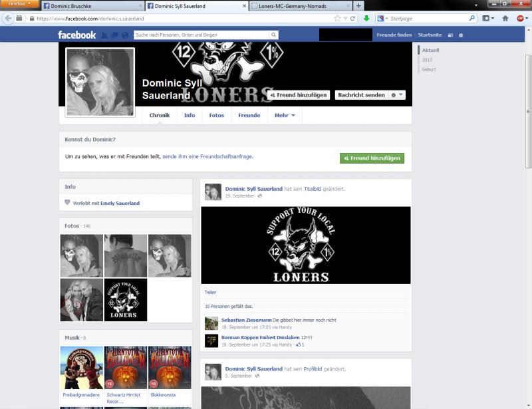
Task: Open the Freunde profile tab
Action: pos(249,116)
